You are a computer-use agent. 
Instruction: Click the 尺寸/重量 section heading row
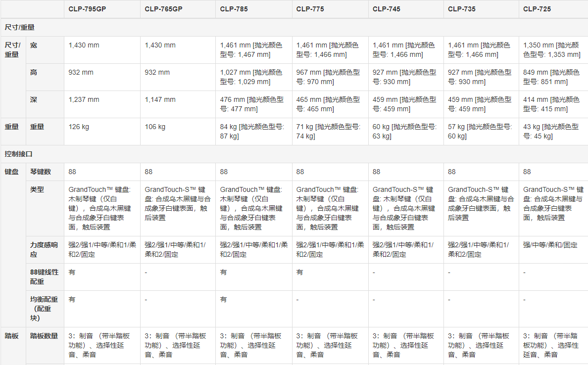[x=294, y=27]
